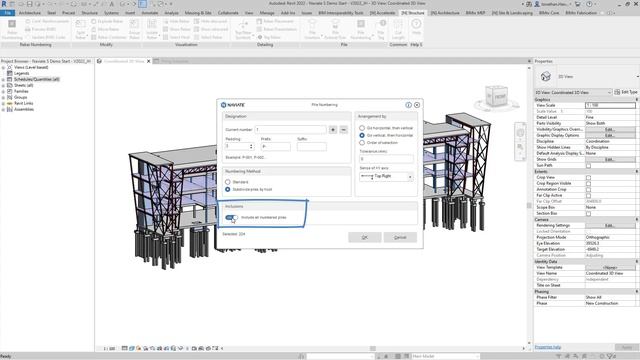Image resolution: width=640 pixels, height=360 pixels.
Task: Expand Views (Level based) tree node
Action: click(3, 67)
